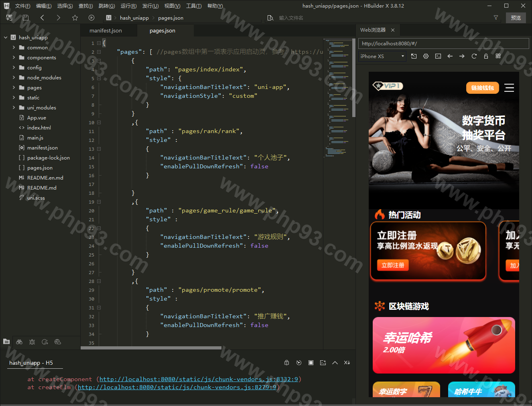Click the run play icon in toolbar
The height and width of the screenshot is (406, 532).
tap(91, 18)
